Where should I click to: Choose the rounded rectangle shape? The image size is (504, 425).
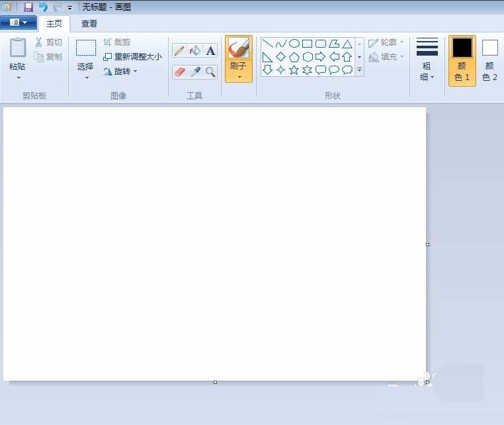coord(321,44)
